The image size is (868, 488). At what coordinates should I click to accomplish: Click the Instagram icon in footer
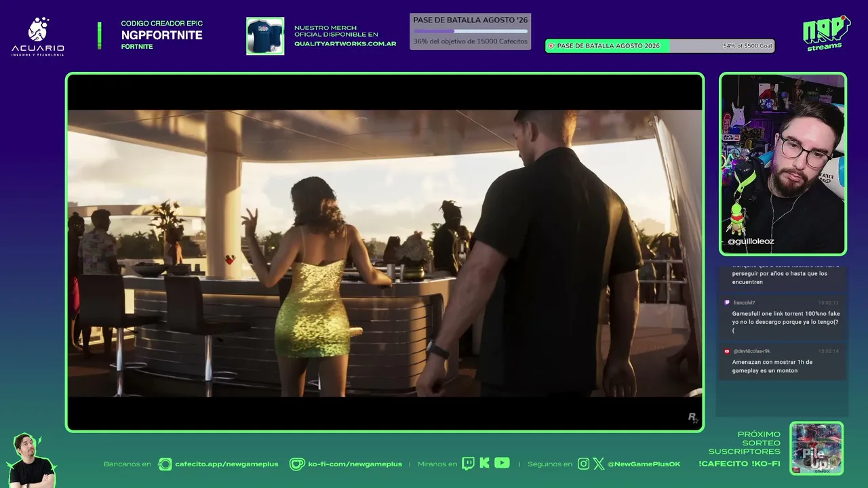click(x=583, y=464)
